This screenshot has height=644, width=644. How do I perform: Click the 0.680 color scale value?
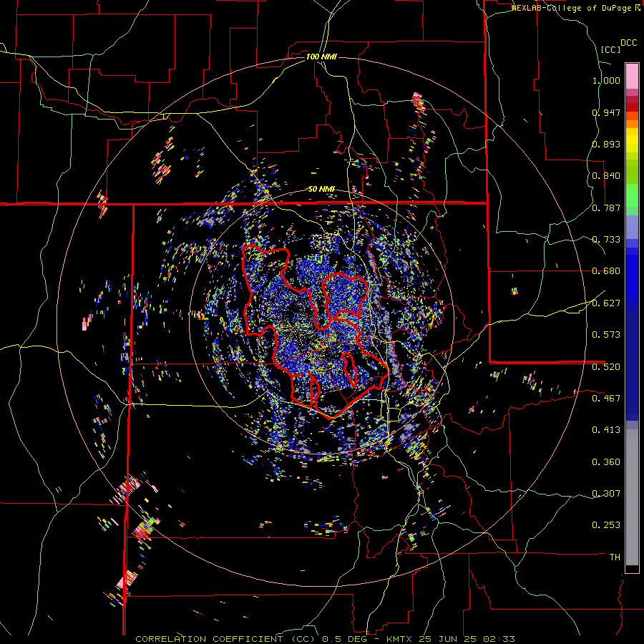(x=606, y=271)
